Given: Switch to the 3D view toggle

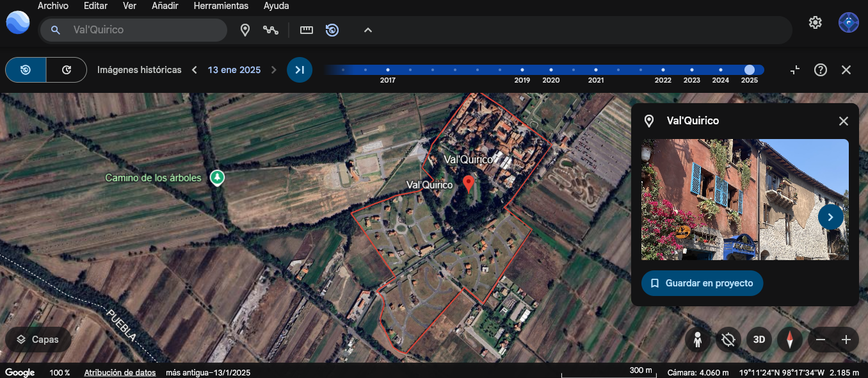Looking at the screenshot, I should coord(759,340).
